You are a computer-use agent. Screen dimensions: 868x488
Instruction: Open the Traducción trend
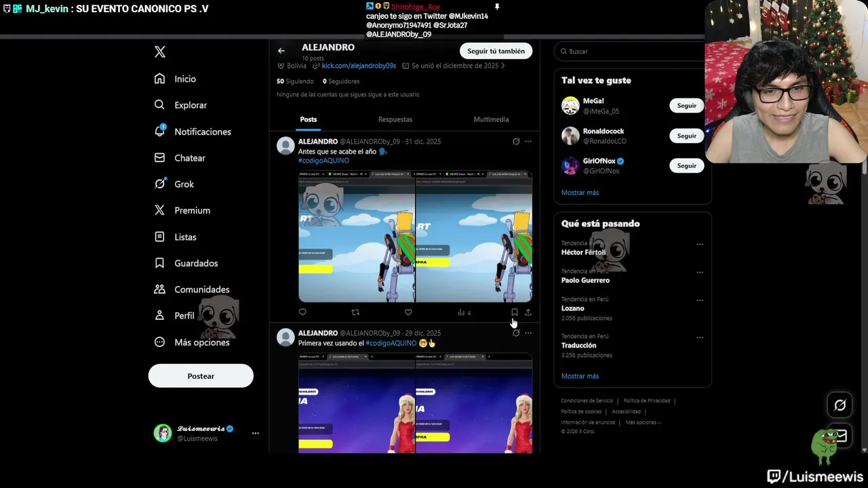[x=578, y=346]
